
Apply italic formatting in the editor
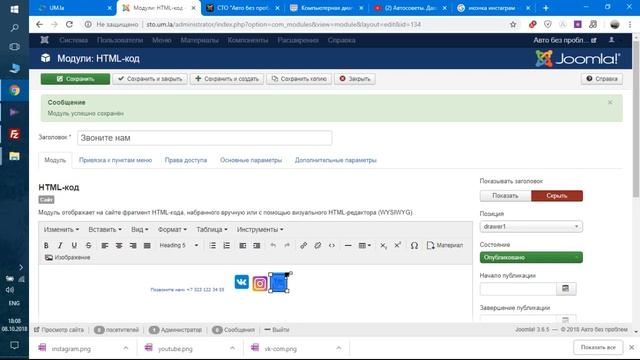60,245
